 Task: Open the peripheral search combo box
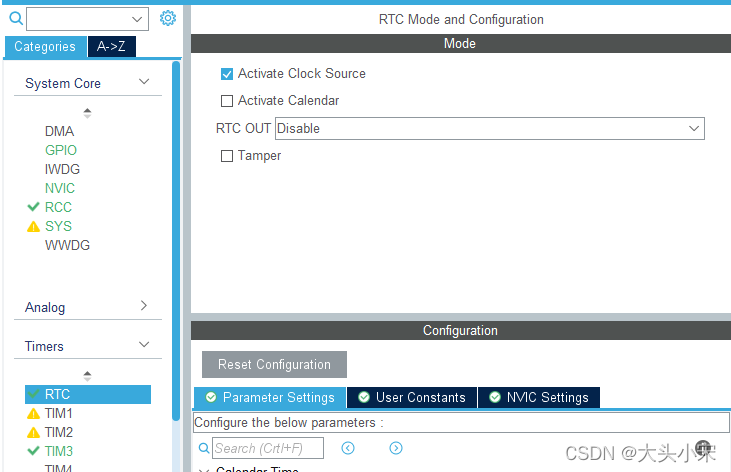click(x=87, y=19)
